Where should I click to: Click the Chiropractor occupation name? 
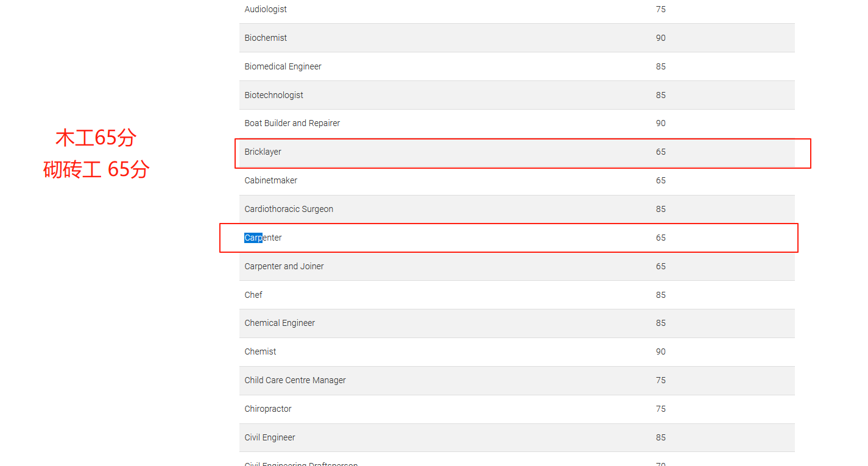pos(268,409)
